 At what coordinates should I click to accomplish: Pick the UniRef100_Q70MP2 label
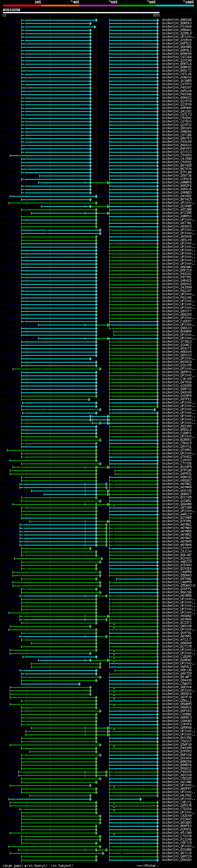point(177,450)
